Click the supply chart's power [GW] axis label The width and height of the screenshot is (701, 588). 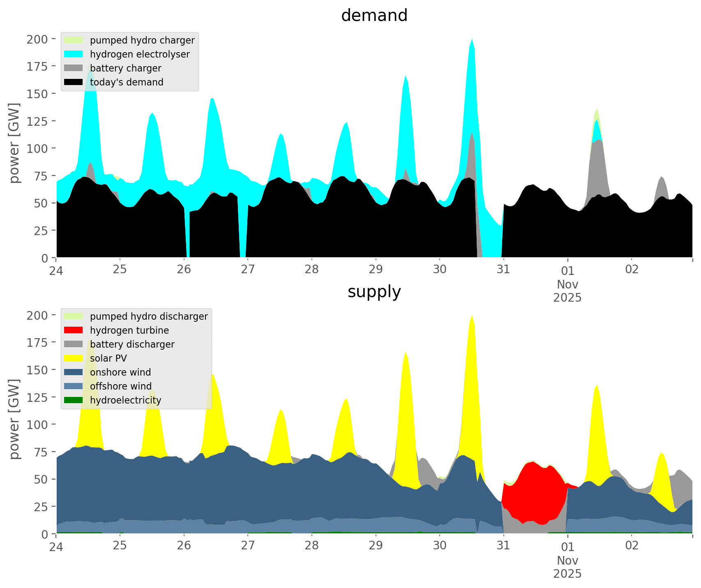(14, 419)
